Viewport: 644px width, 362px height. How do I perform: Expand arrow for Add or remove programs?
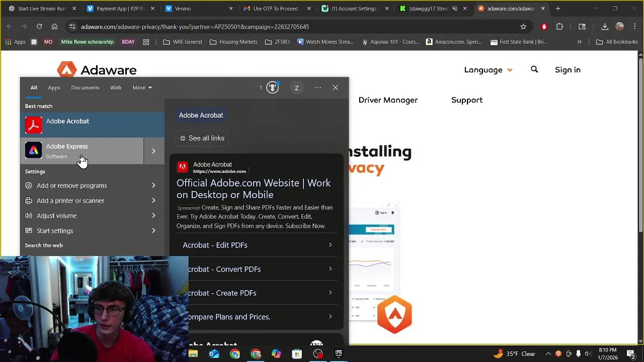[x=153, y=186]
